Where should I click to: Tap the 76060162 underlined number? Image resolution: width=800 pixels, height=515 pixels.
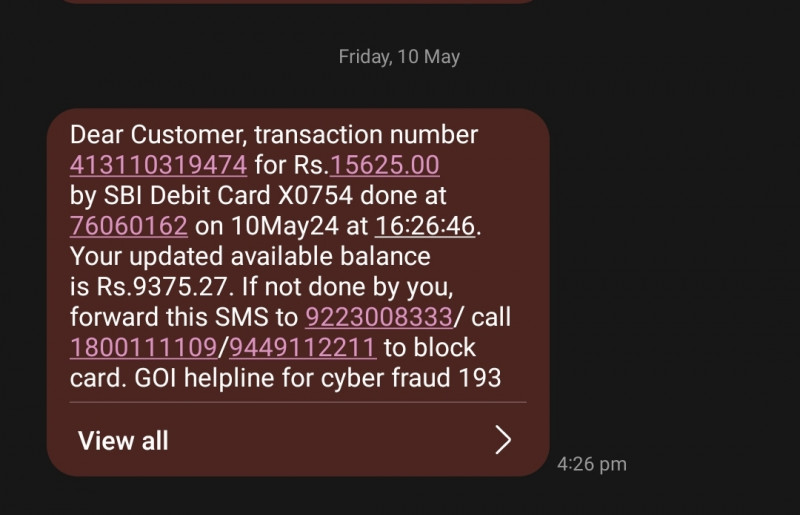[129, 226]
